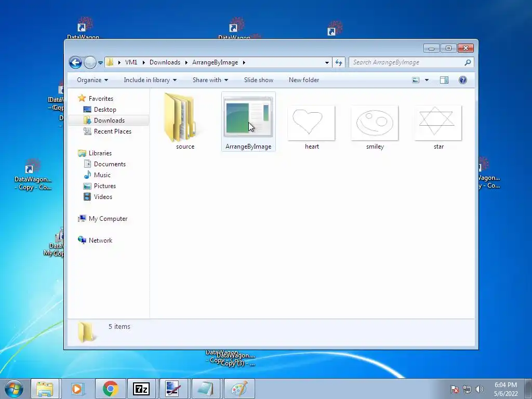Open Documents library

click(x=110, y=164)
